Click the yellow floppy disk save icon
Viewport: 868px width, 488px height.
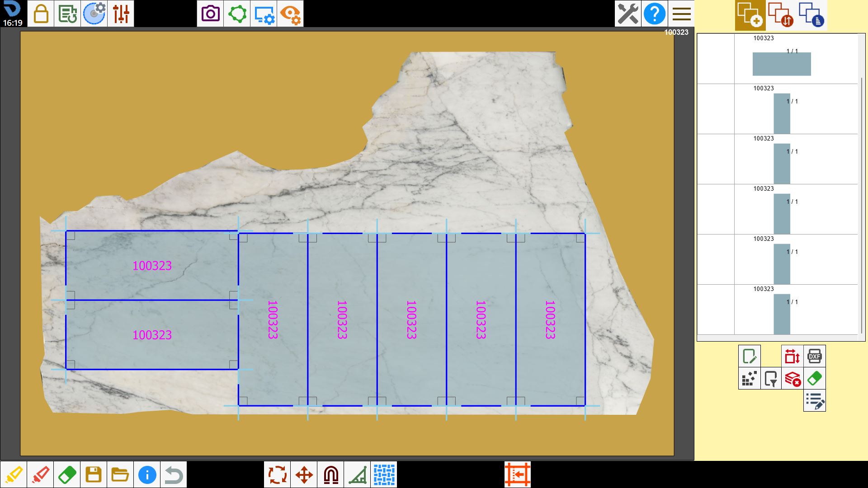[x=94, y=474]
